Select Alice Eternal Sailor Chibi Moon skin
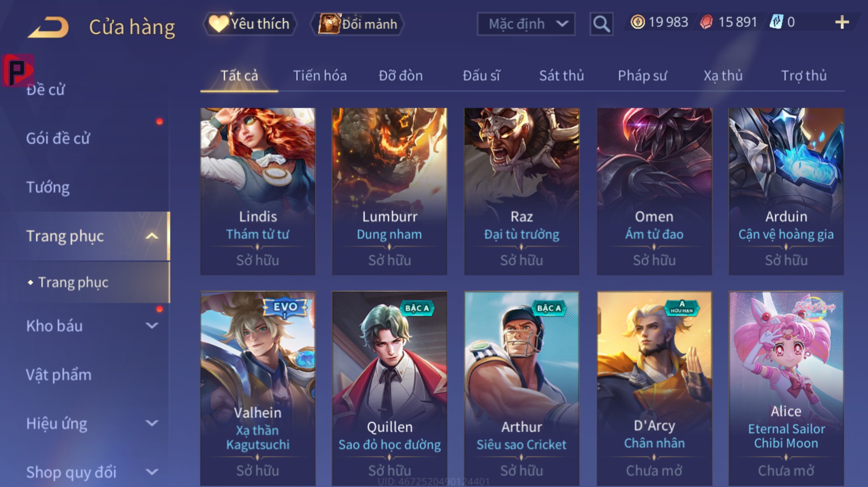 click(x=786, y=389)
